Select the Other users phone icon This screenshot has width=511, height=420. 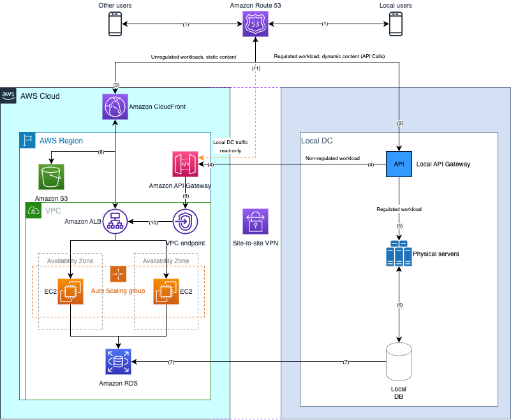115,24
